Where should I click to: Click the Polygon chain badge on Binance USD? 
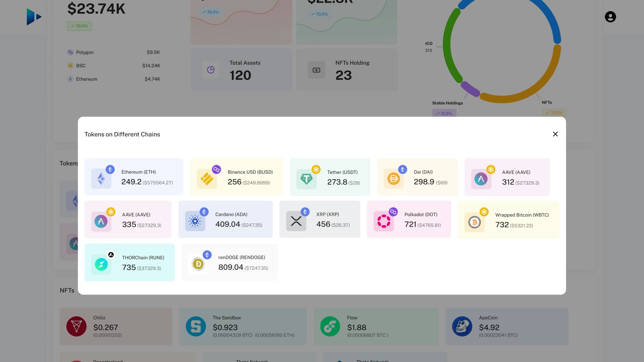click(216, 169)
